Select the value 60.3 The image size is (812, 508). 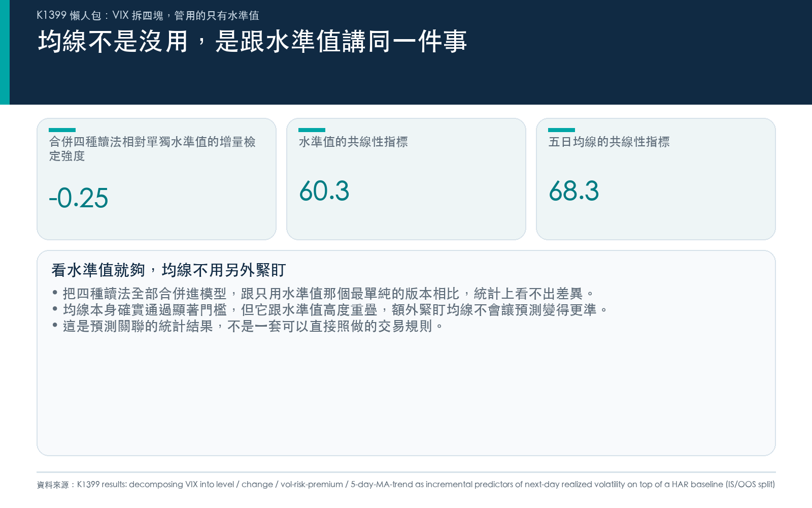(x=324, y=191)
